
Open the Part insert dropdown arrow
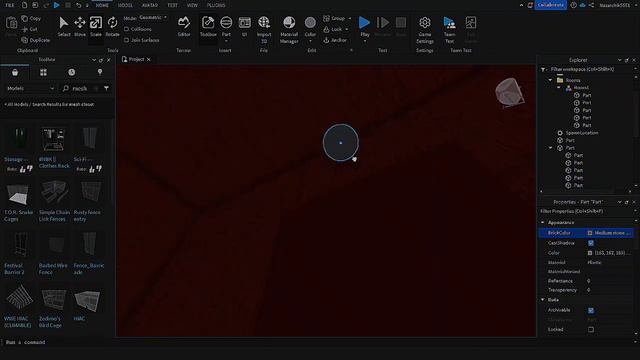pyautogui.click(x=226, y=41)
